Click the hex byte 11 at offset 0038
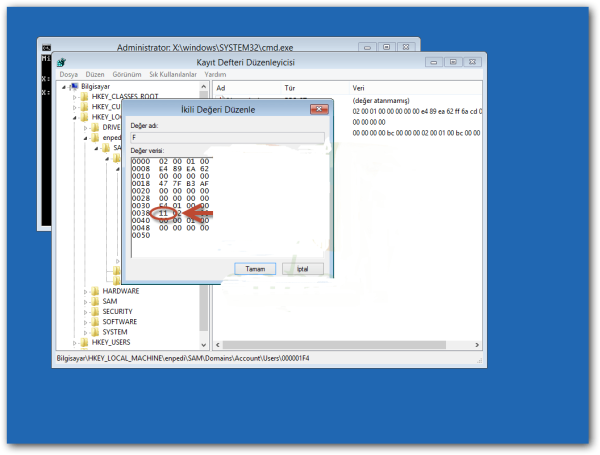Viewport: 600px width, 455px height. (163, 213)
